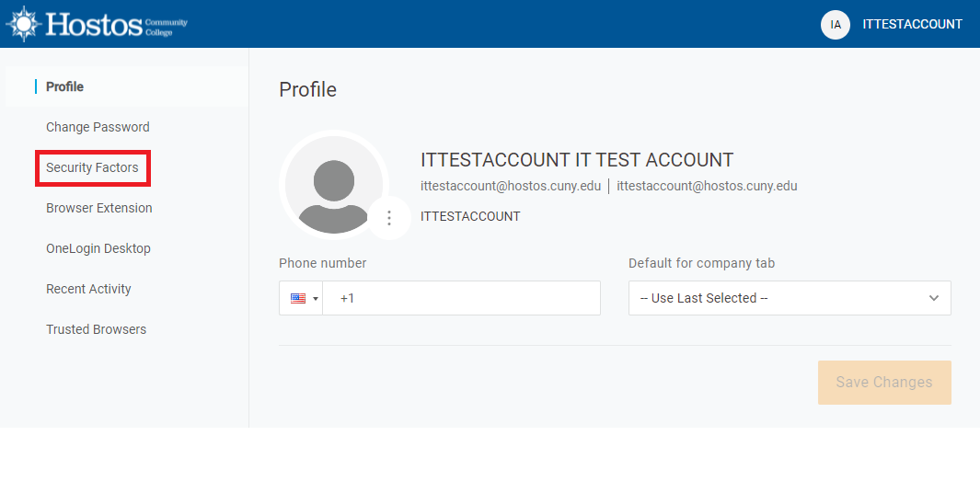Open the OneLogin Desktop section

pos(98,248)
